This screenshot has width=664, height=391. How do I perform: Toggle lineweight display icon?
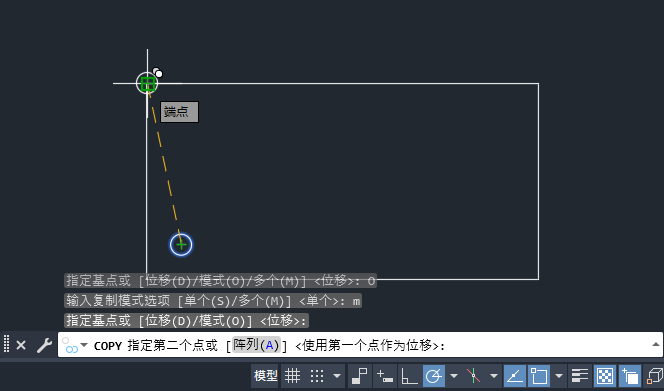point(580,375)
